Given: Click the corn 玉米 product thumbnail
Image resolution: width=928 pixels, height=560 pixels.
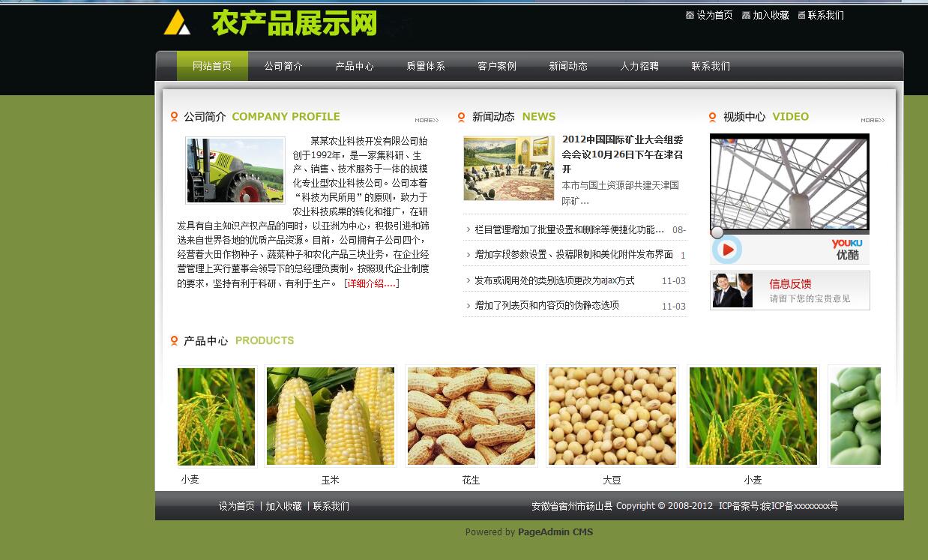Looking at the screenshot, I should pyautogui.click(x=331, y=416).
